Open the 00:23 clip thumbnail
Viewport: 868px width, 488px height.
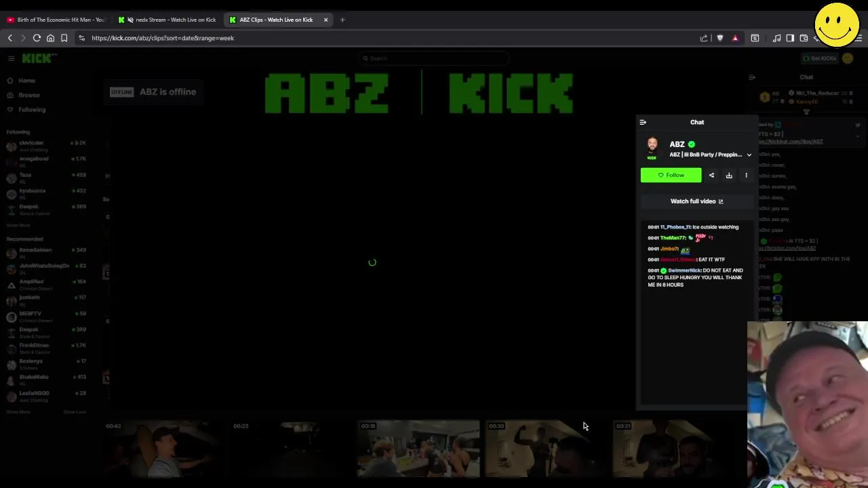click(290, 448)
